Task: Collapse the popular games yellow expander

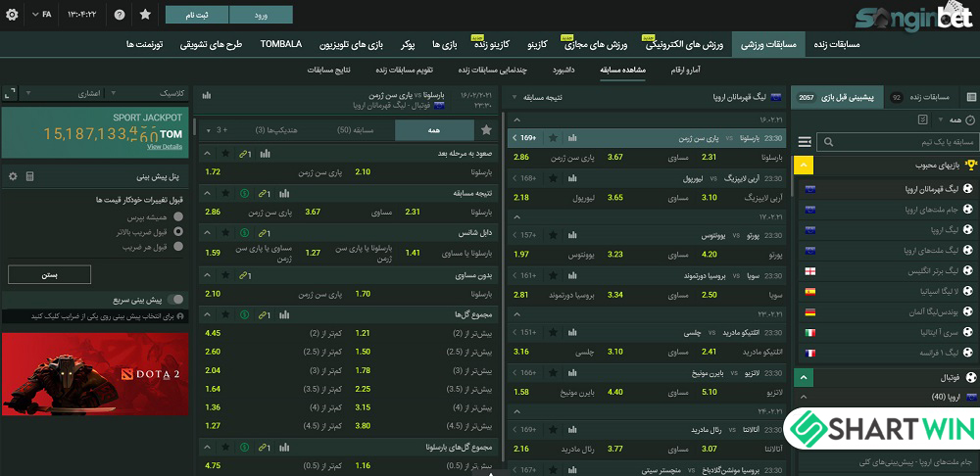Action: tap(804, 166)
